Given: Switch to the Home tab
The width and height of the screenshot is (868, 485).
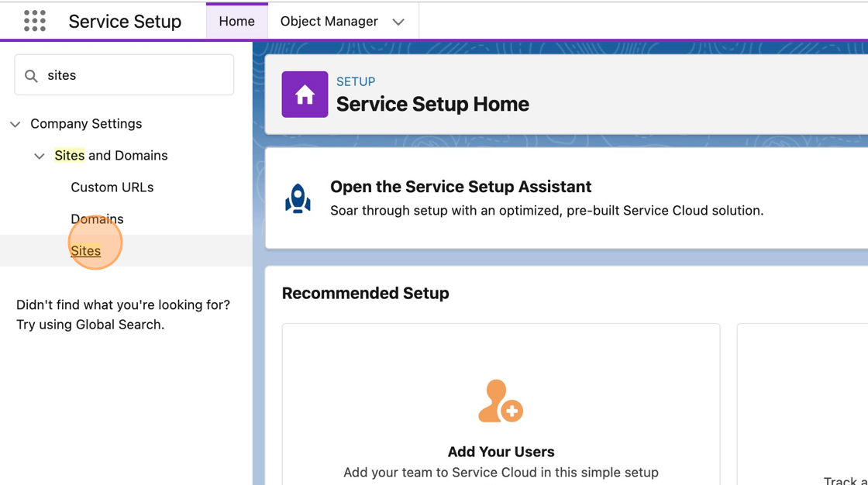Looking at the screenshot, I should pyautogui.click(x=237, y=21).
